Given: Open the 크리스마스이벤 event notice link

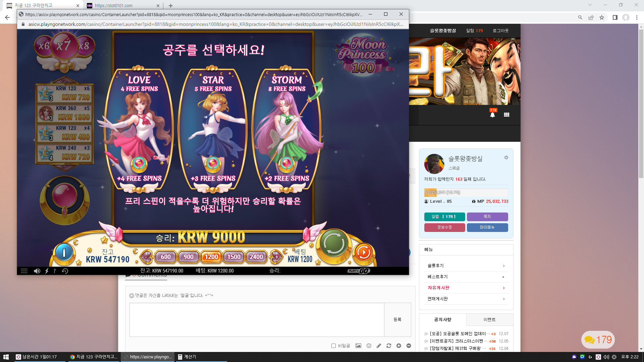Looking at the screenshot, I should [x=459, y=341].
